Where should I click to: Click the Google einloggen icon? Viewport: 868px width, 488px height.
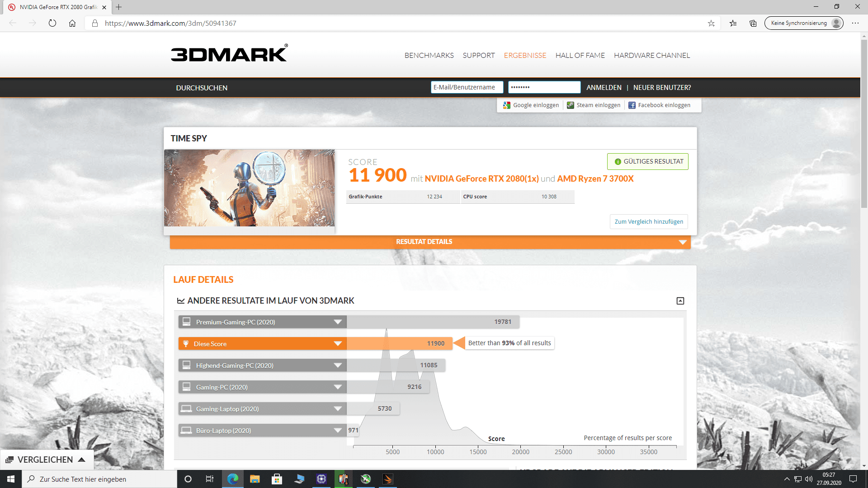pyautogui.click(x=507, y=105)
